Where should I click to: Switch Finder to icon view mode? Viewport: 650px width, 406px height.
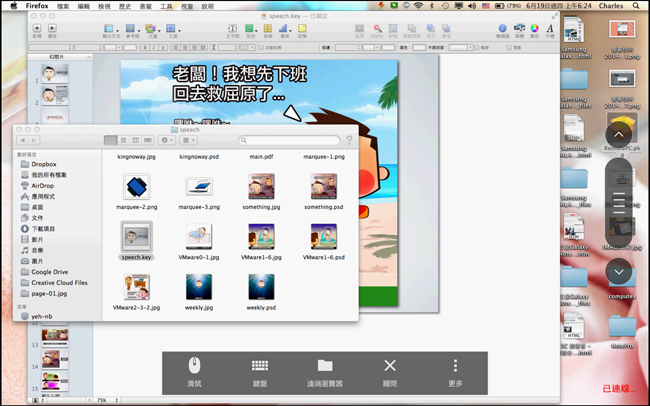pyautogui.click(x=111, y=141)
